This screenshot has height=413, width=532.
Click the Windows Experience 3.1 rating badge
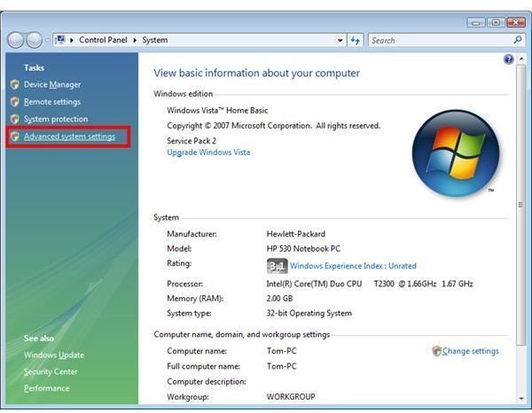(278, 266)
